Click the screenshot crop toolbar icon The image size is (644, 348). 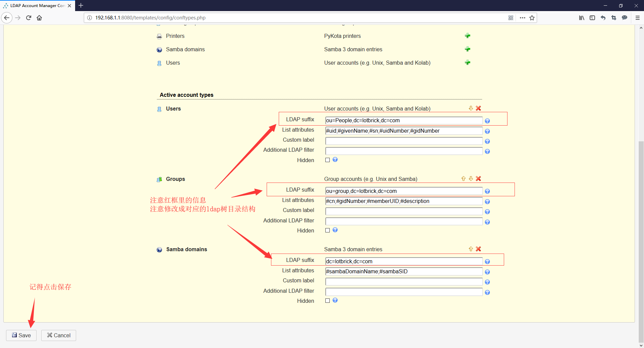point(614,18)
